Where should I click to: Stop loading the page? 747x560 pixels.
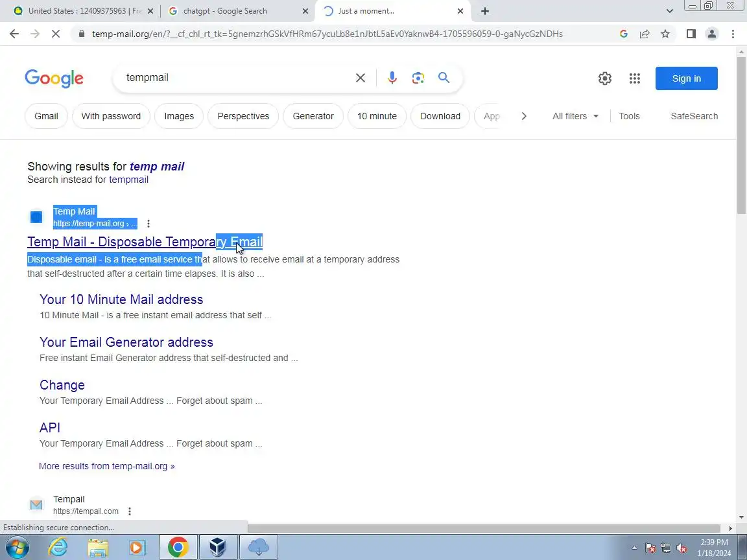tap(56, 34)
